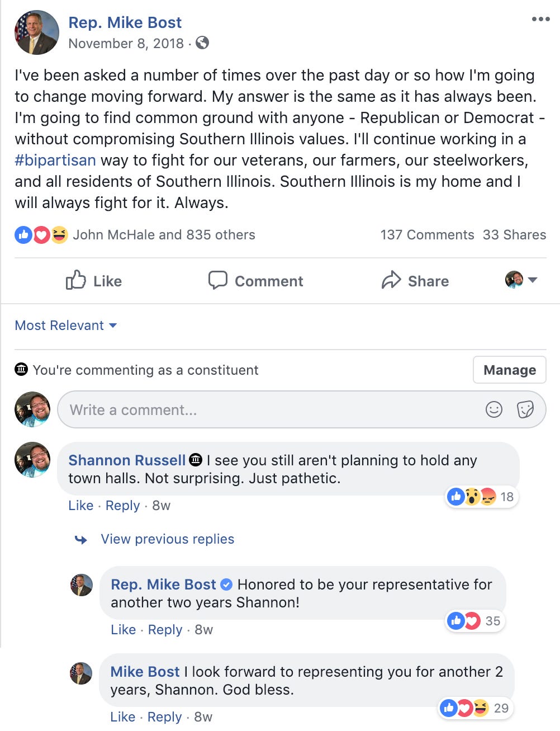Reply to Rep. Mike Bost's verified comment
This screenshot has height=731, width=560.
click(165, 630)
